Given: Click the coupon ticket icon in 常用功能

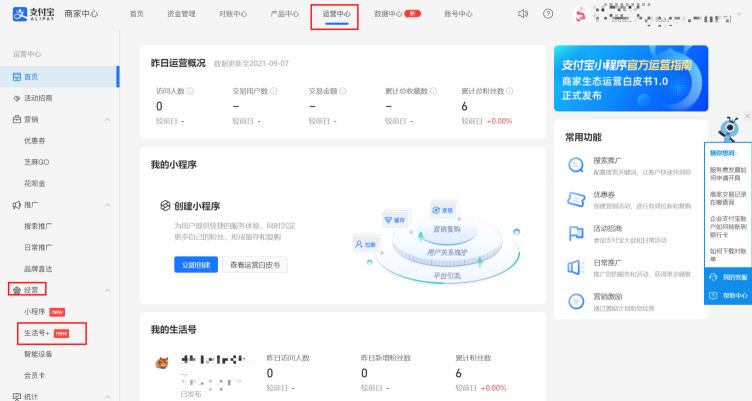Looking at the screenshot, I should point(576,200).
